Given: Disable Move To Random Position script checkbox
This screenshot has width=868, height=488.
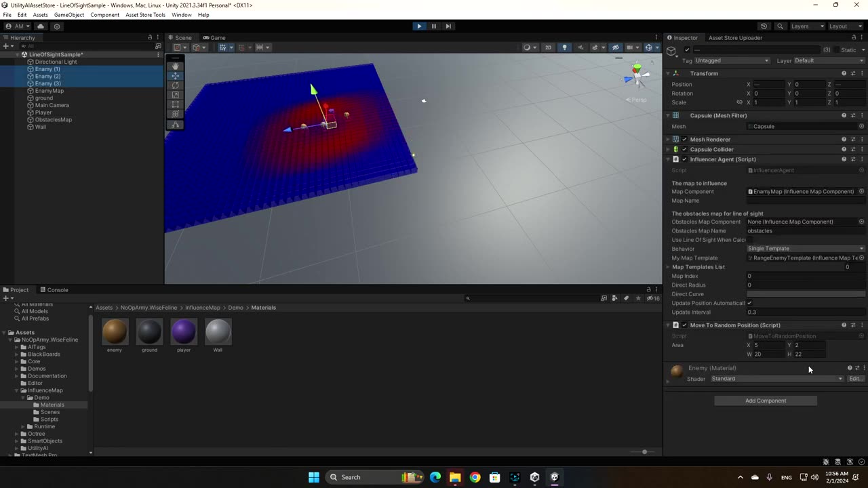Looking at the screenshot, I should [684, 325].
